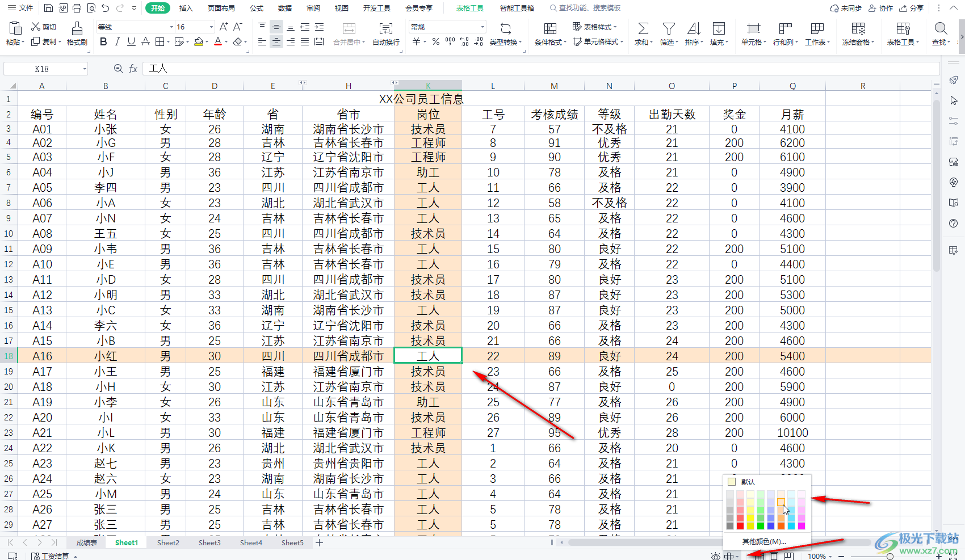The width and height of the screenshot is (965, 560).
Task: Open the File (文件) menu
Action: (x=20, y=8)
